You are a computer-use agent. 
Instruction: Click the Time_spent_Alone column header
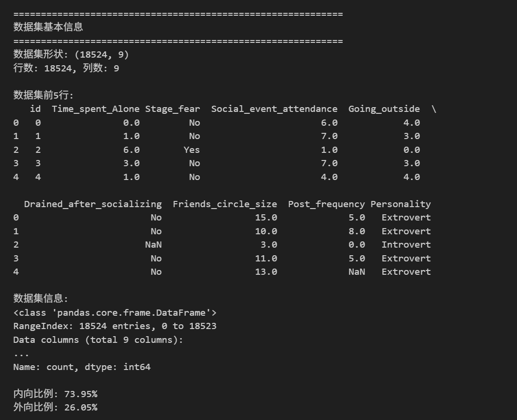pos(96,109)
